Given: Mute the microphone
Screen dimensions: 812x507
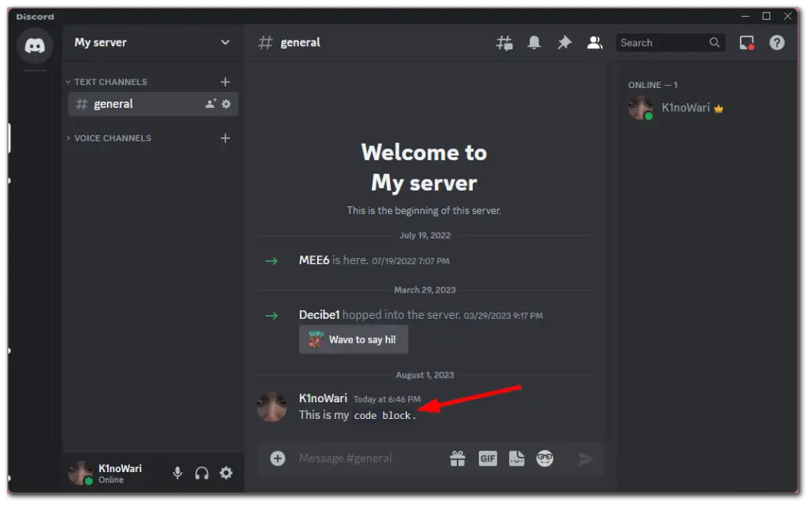Looking at the screenshot, I should [x=177, y=473].
